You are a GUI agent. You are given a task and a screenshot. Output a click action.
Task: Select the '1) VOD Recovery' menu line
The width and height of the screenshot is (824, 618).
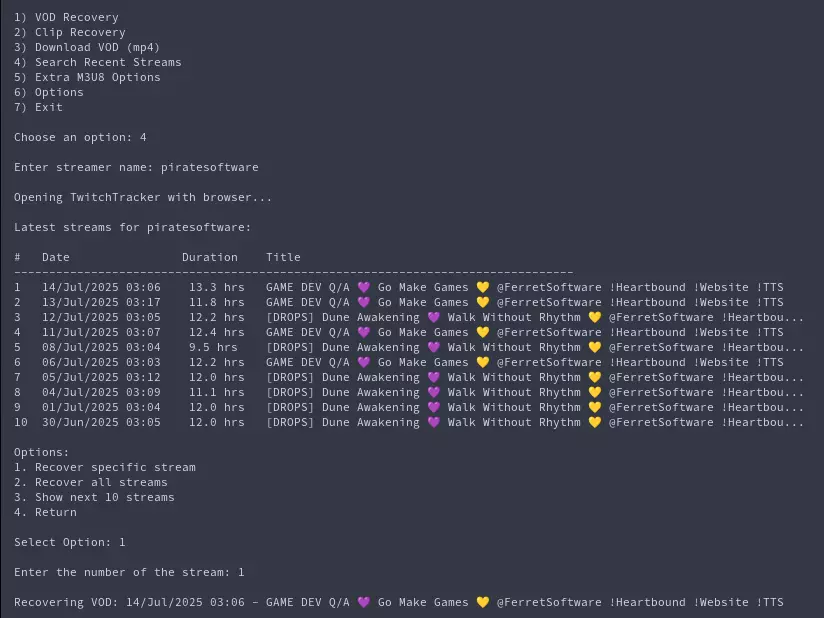(x=66, y=17)
